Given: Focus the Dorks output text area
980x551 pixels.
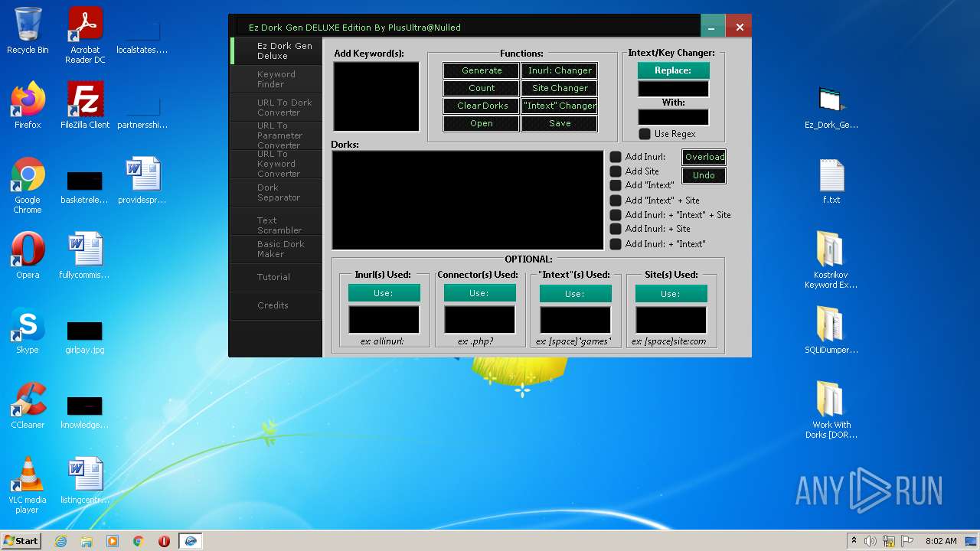Looking at the screenshot, I should click(468, 201).
